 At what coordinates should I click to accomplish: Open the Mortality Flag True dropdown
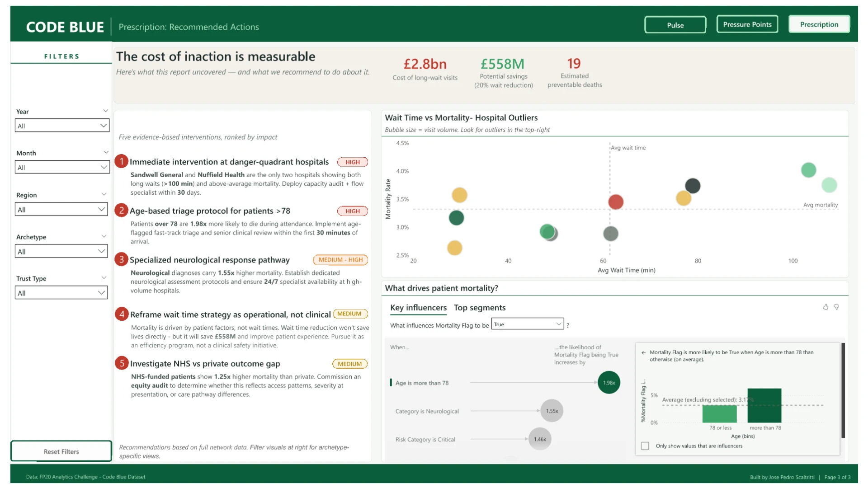(x=527, y=324)
